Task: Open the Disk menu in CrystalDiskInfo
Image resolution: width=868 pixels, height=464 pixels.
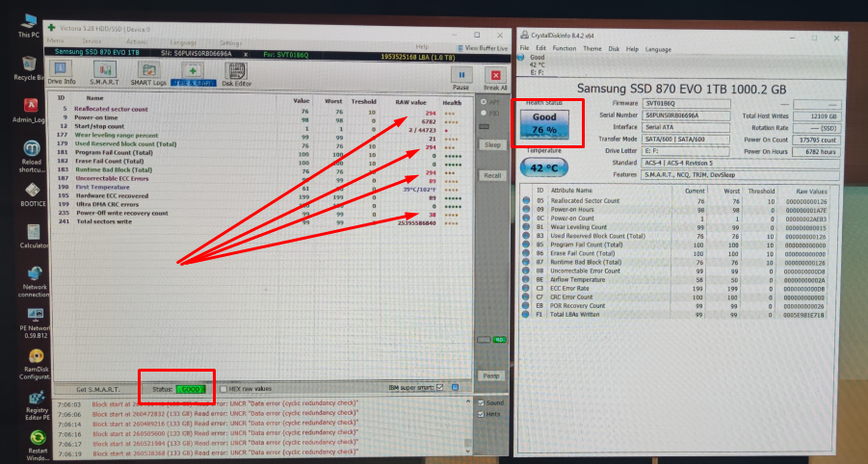Action: pyautogui.click(x=614, y=49)
